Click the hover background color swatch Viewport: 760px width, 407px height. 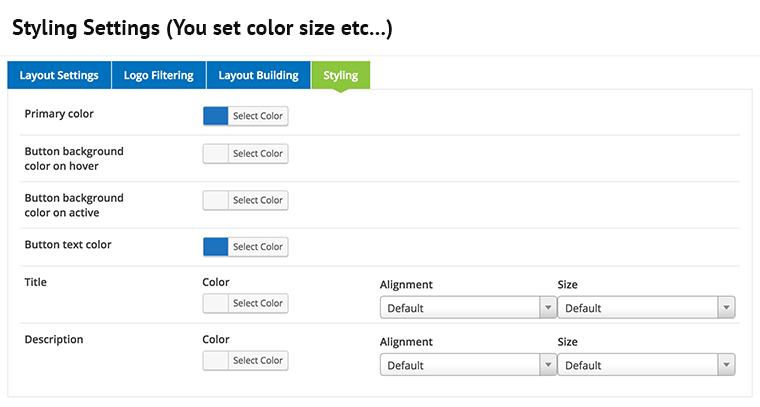[x=216, y=153]
